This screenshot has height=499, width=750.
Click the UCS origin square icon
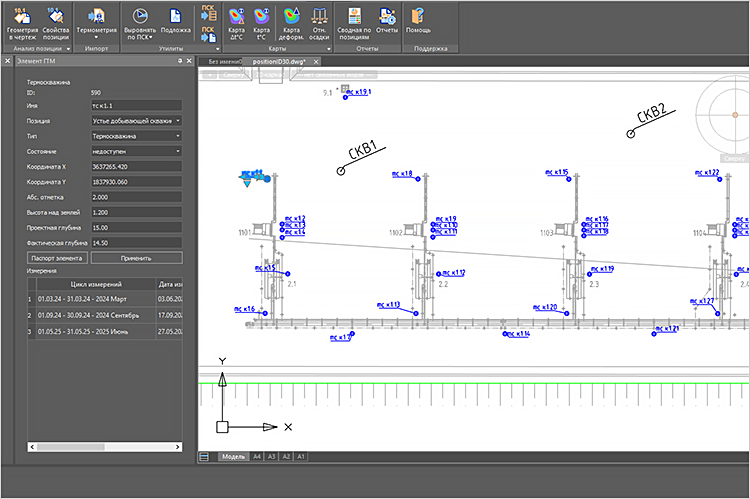tap(222, 427)
